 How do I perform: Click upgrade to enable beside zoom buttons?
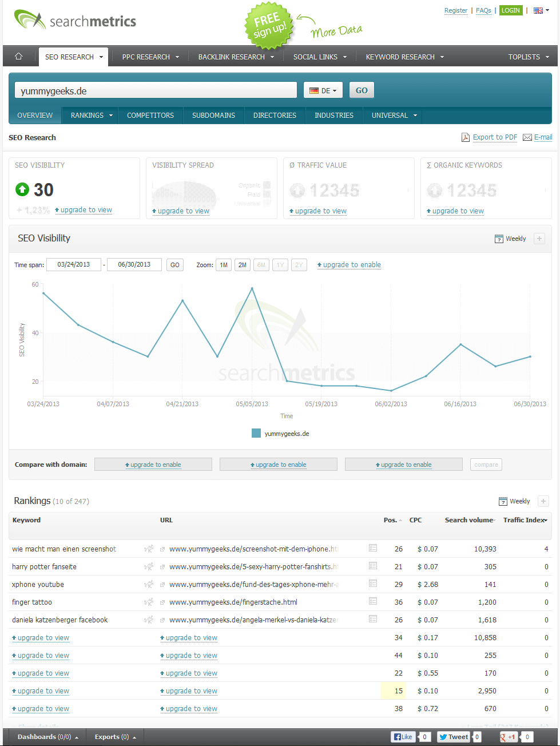point(349,265)
